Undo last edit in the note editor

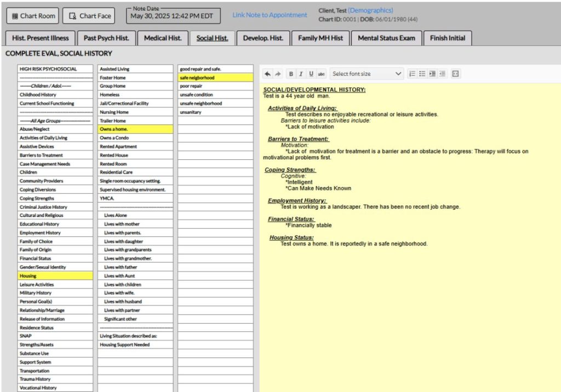pyautogui.click(x=267, y=73)
